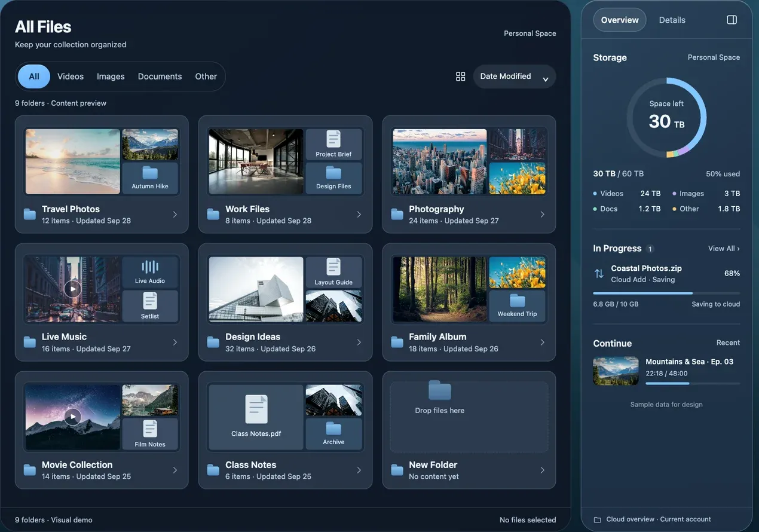The height and width of the screenshot is (532, 759).
Task: Open the Project Brief document icon
Action: tap(333, 139)
